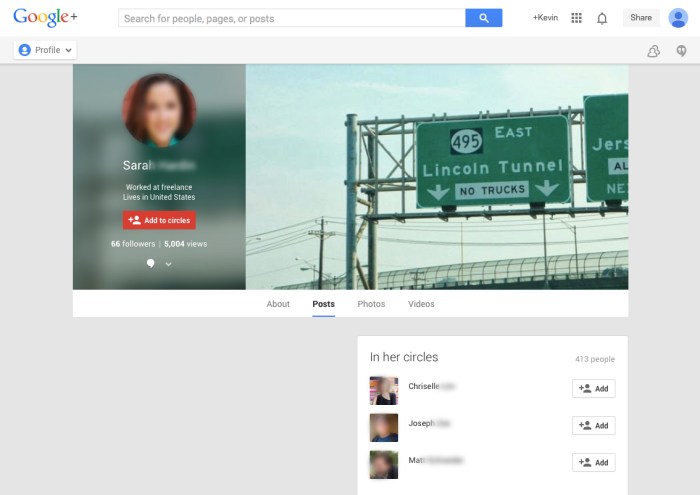
Task: Open the Profile navigation dropdown
Action: pyautogui.click(x=45, y=50)
